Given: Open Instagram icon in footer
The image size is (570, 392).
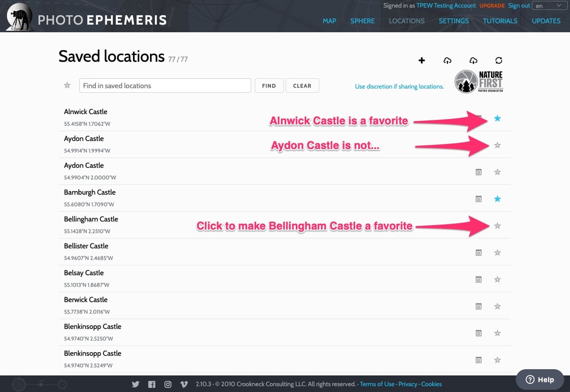Looking at the screenshot, I should tap(168, 384).
